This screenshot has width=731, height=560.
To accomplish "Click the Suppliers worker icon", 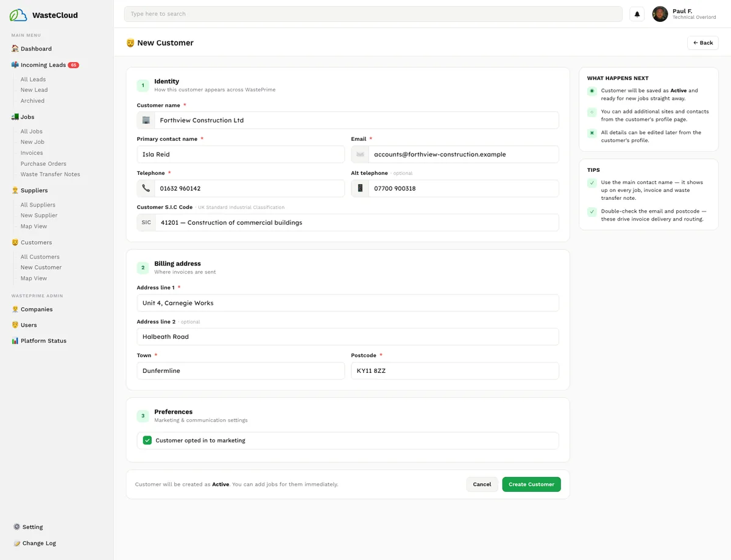I will point(15,191).
